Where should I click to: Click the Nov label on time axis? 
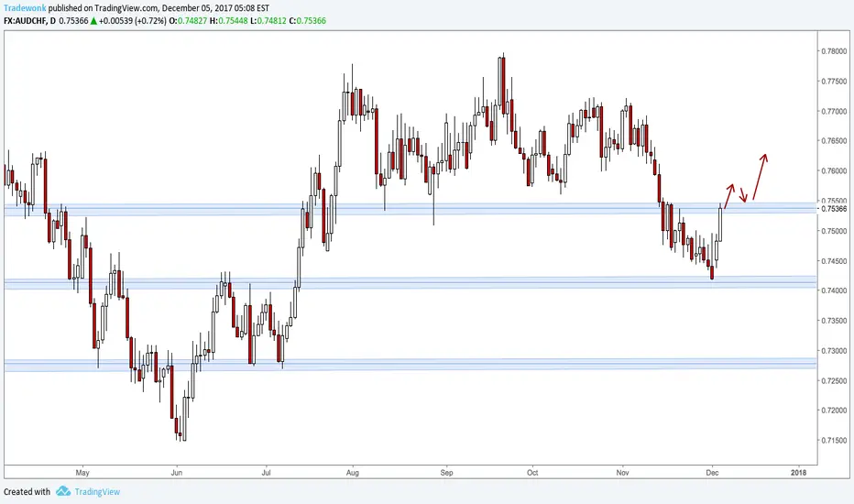click(622, 473)
